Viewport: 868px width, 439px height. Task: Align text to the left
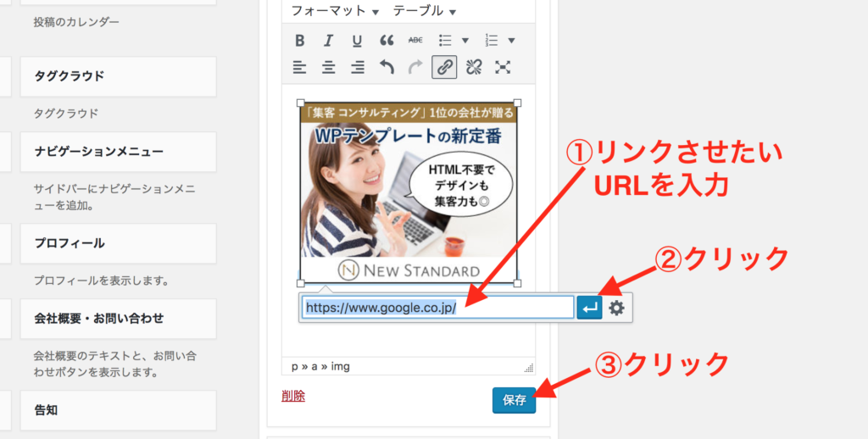(299, 67)
